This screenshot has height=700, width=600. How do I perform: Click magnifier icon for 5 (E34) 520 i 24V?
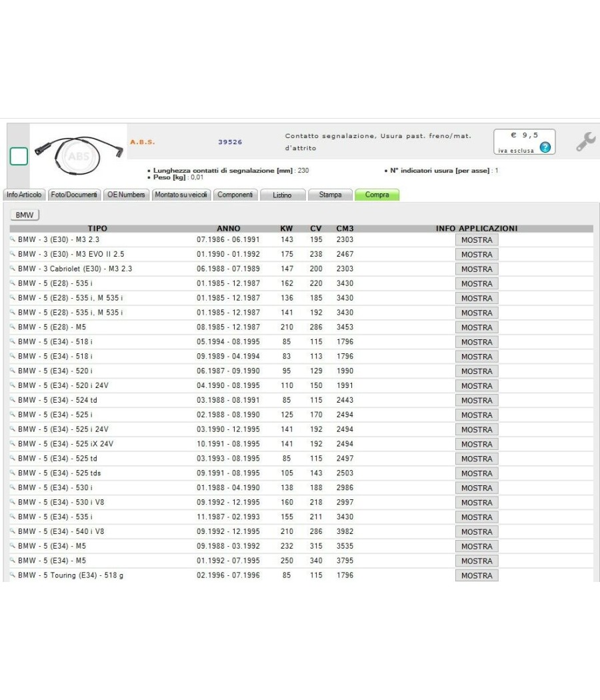pyautogui.click(x=13, y=385)
